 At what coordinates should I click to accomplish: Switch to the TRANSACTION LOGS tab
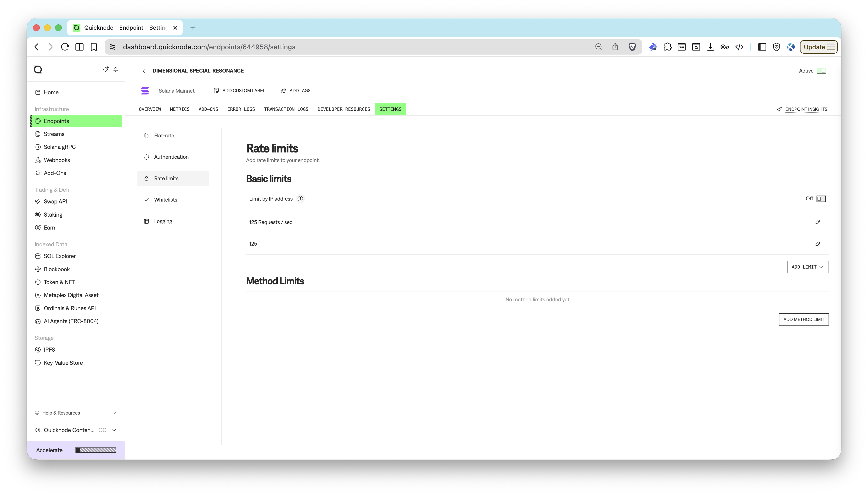[286, 109]
